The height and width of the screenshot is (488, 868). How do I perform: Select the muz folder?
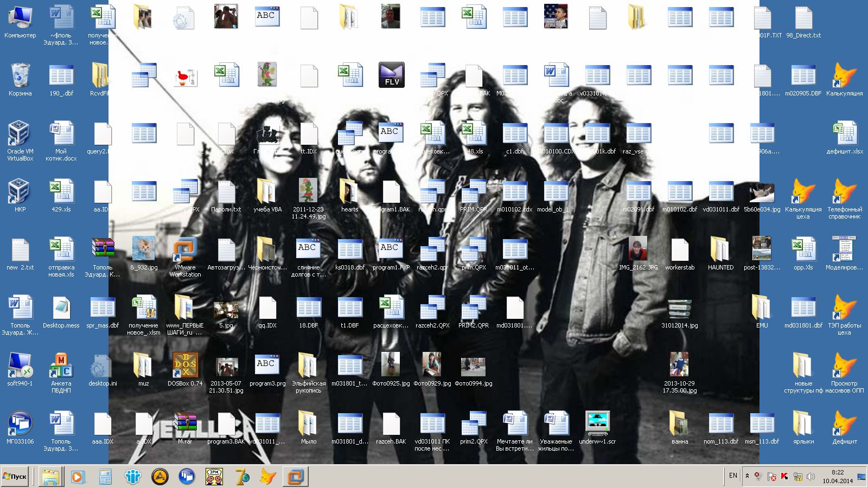(x=144, y=370)
